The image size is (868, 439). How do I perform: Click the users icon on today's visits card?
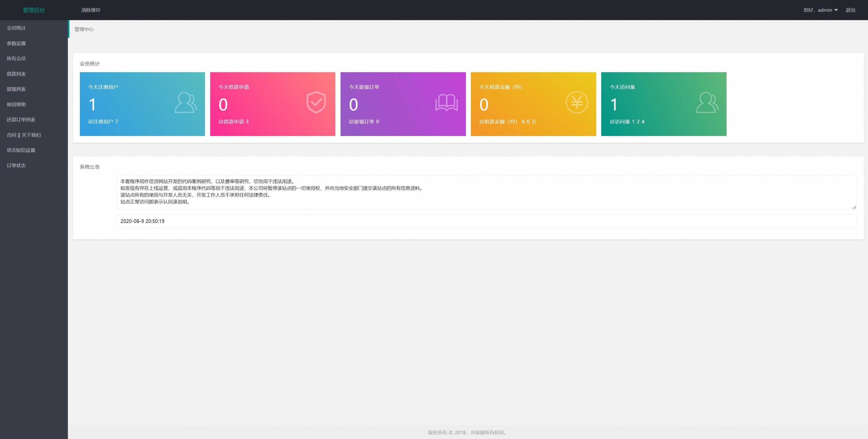pos(707,102)
